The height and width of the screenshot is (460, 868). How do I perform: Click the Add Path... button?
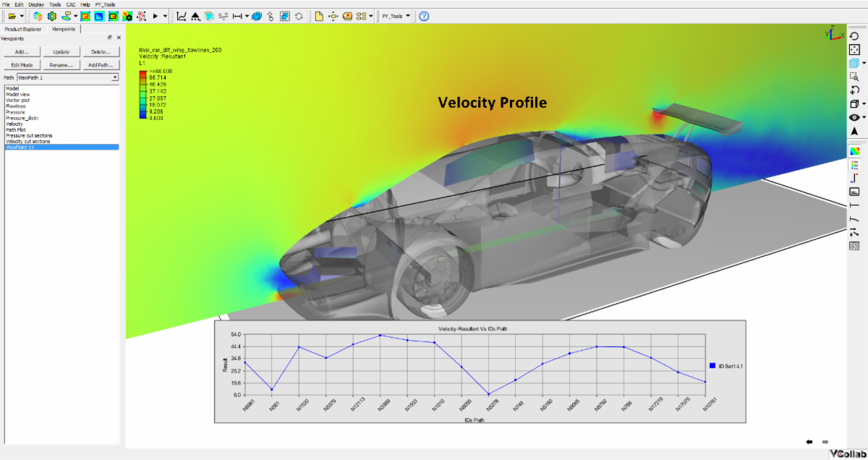(x=101, y=65)
